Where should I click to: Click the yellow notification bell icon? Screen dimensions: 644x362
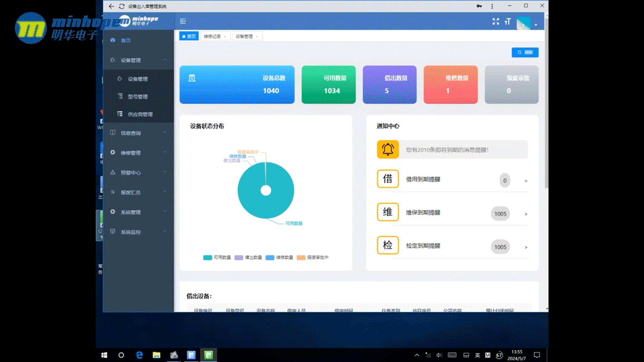pos(387,150)
